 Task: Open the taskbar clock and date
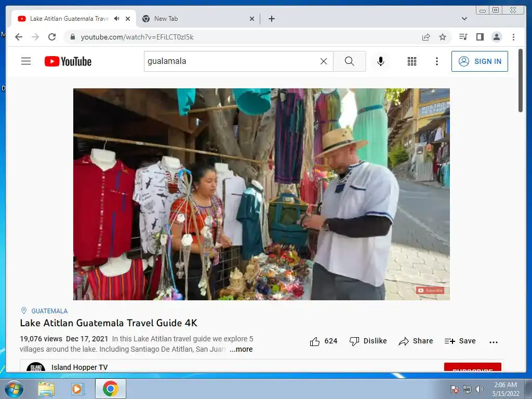tap(506, 389)
